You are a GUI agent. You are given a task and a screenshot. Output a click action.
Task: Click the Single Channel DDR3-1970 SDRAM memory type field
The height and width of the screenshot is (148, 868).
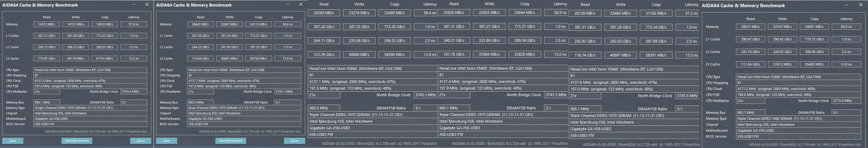90,108
